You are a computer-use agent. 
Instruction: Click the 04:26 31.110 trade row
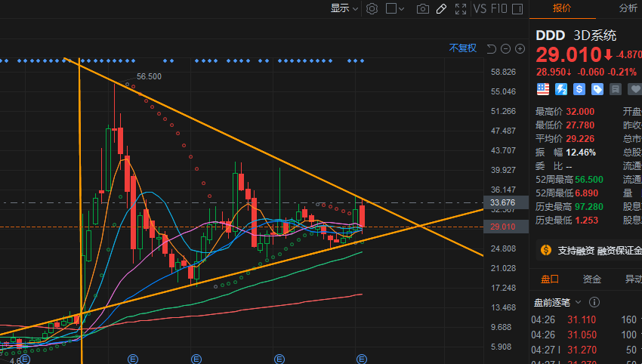click(586, 319)
